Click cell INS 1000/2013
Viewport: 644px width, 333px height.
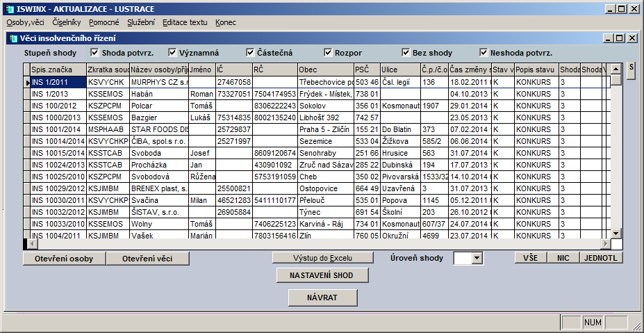tap(58, 117)
